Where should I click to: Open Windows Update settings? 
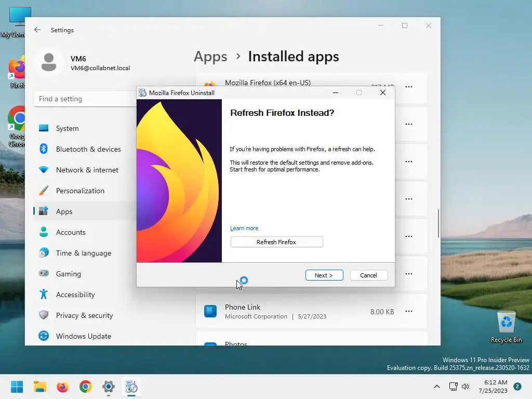point(85,336)
